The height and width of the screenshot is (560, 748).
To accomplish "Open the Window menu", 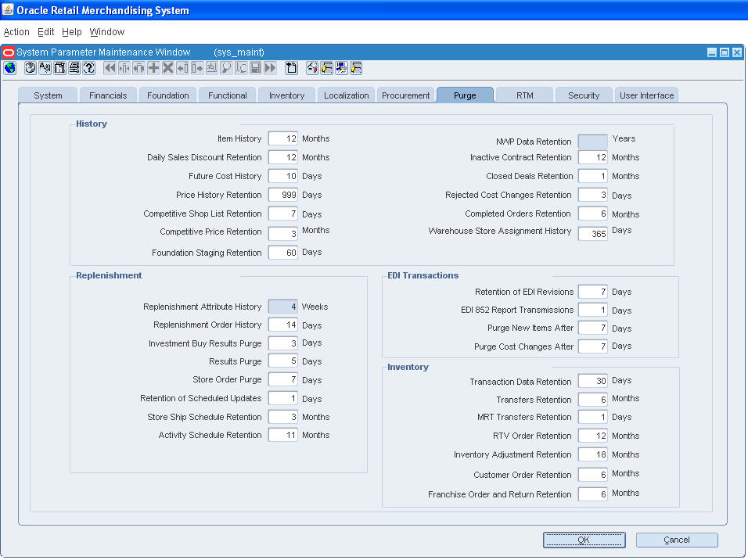I will [x=107, y=32].
